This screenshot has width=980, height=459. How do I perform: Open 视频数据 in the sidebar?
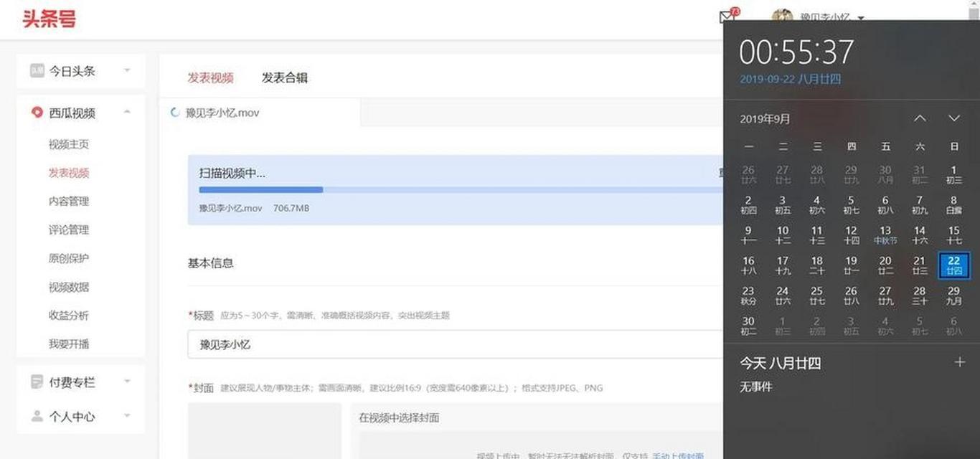click(x=69, y=287)
